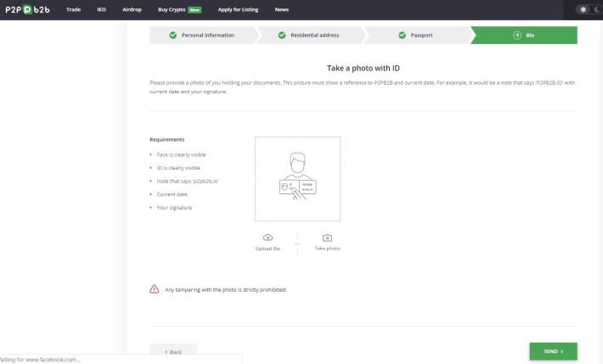Click the Take photo label
603x364 pixels.
coord(327,249)
